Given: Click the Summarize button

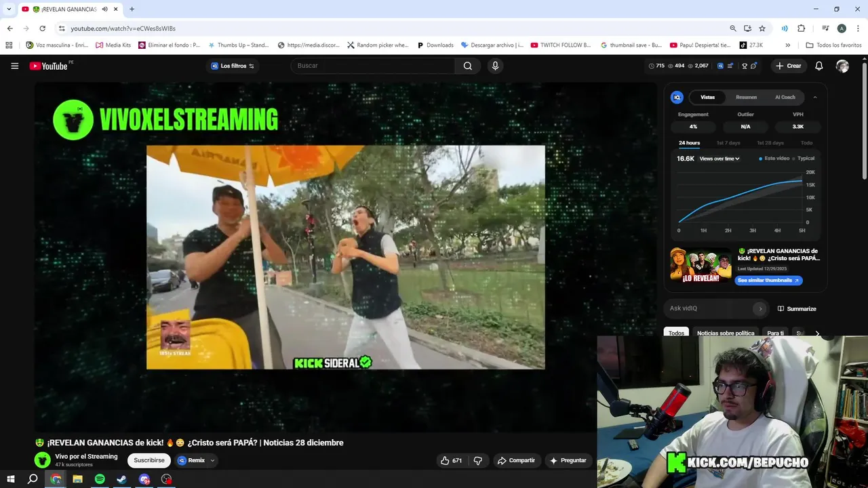Looking at the screenshot, I should [x=797, y=309].
